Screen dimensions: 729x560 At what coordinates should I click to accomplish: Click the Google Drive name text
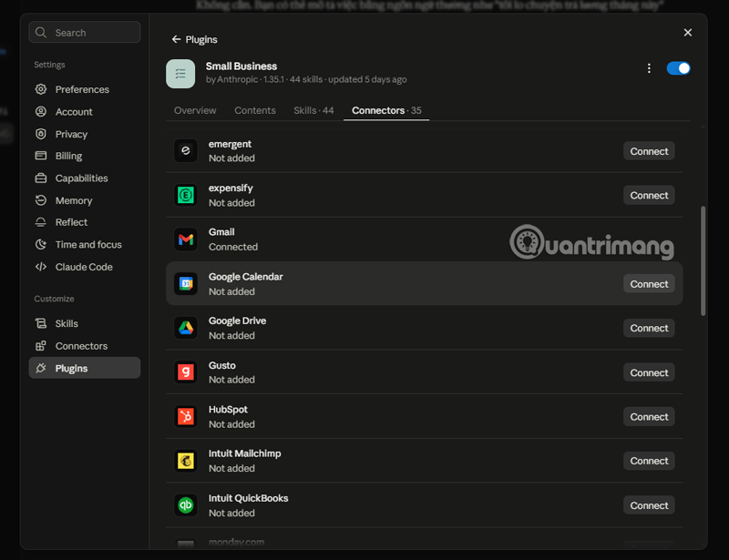pyautogui.click(x=237, y=321)
